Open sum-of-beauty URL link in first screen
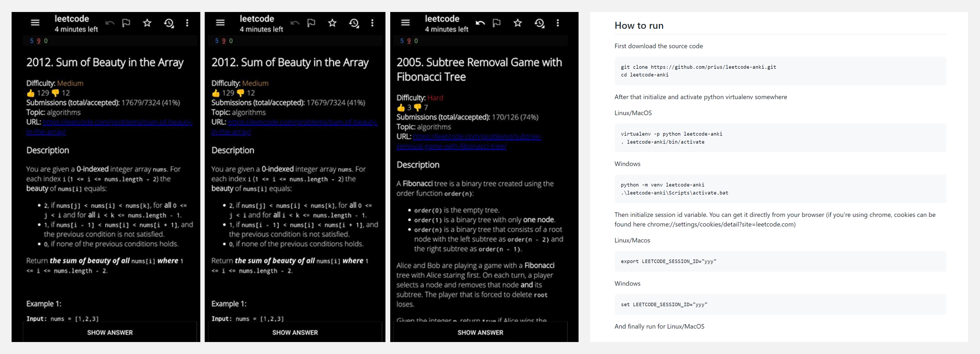 [x=109, y=127]
